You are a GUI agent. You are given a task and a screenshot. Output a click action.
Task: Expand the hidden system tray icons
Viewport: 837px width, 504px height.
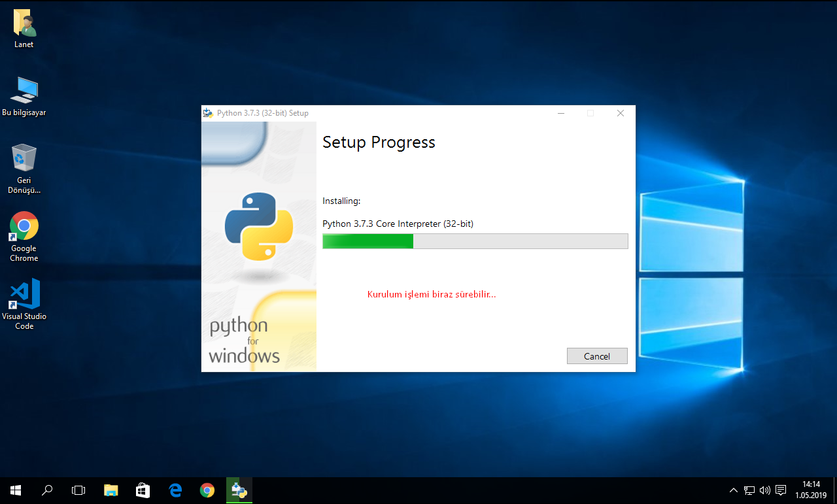(x=733, y=490)
